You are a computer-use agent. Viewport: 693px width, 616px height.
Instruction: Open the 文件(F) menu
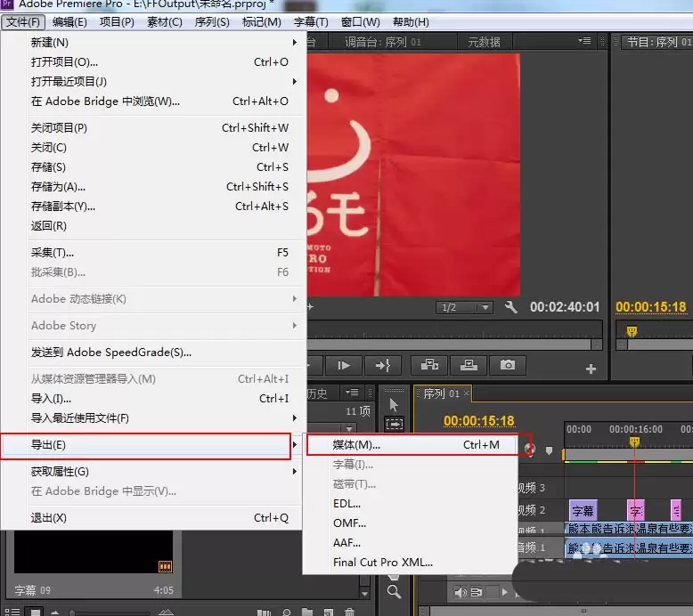(23, 22)
